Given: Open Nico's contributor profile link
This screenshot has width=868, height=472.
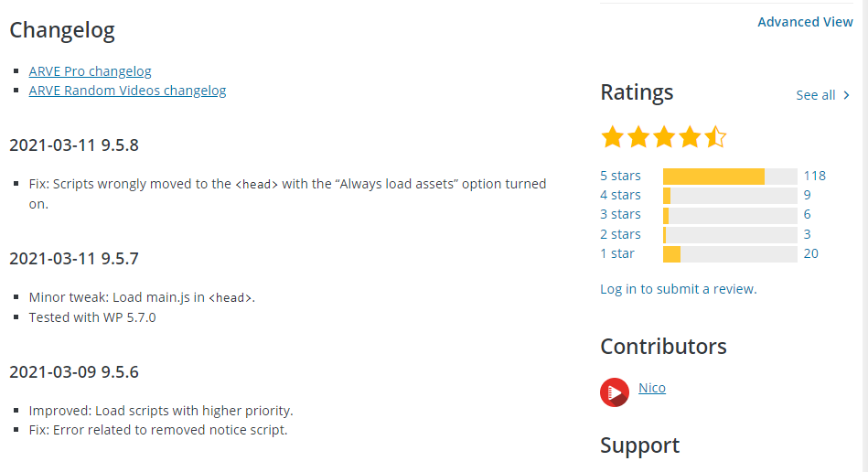Looking at the screenshot, I should 652,388.
